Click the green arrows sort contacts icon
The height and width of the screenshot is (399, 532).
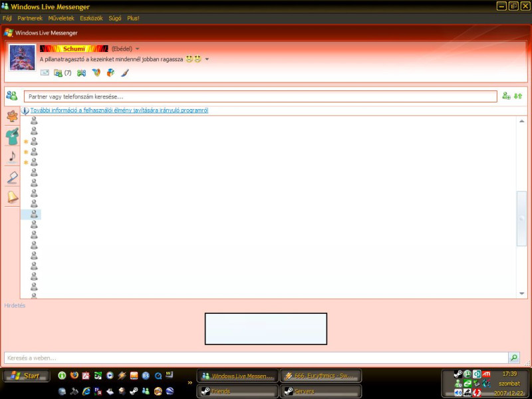point(518,96)
